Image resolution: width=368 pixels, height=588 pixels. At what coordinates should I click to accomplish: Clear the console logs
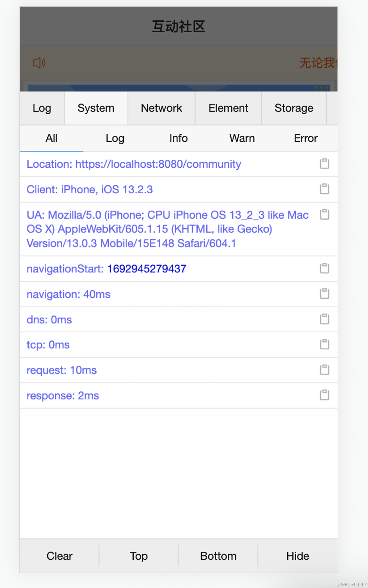click(59, 556)
